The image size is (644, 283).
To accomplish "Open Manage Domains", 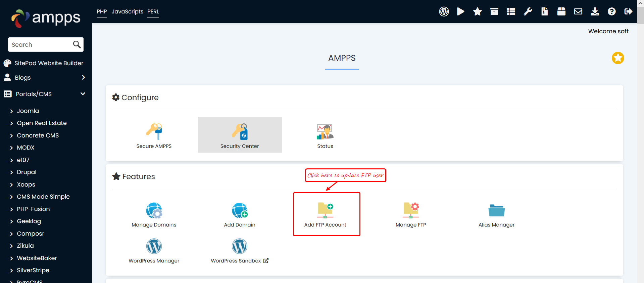I will tap(154, 215).
